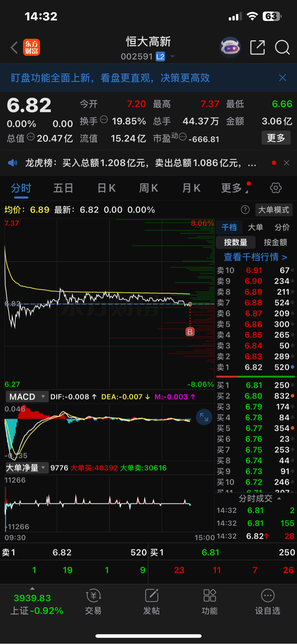Tap the 设自选 watchlist icon
This screenshot has height=644, width=297.
268,602
